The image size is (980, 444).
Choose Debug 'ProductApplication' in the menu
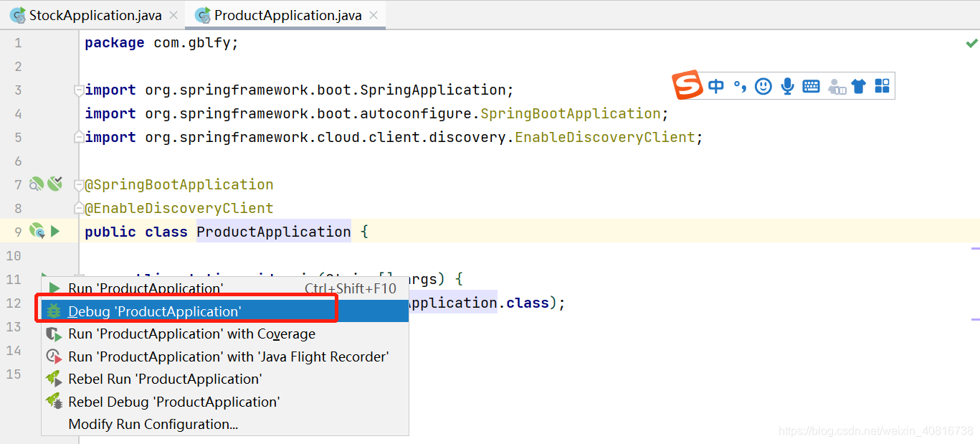(225, 311)
